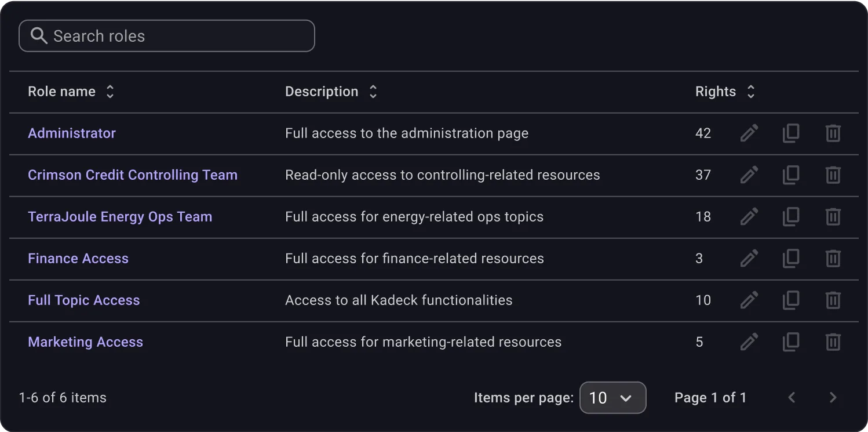The image size is (868, 432).
Task: Open the Items per page dropdown
Action: coord(612,398)
